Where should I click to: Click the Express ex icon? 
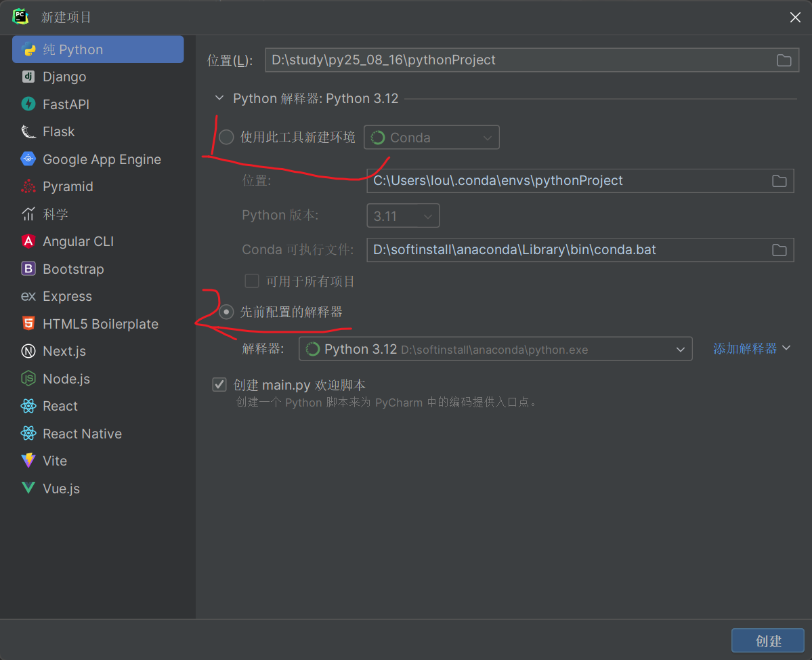pyautogui.click(x=28, y=296)
